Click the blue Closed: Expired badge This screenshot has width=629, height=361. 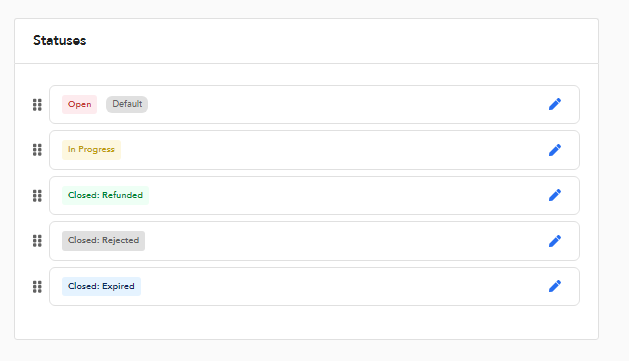[101, 286]
